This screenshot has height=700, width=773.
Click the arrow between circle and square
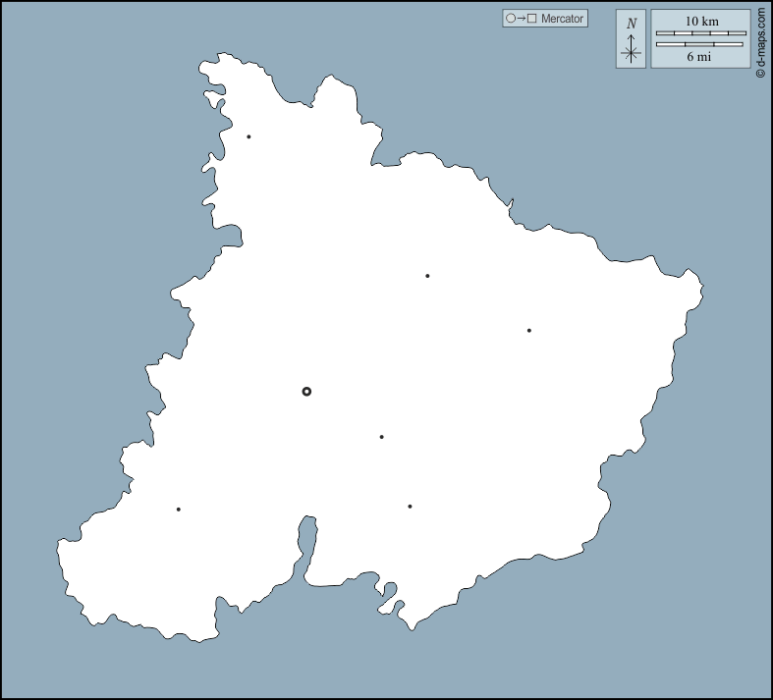(521, 19)
